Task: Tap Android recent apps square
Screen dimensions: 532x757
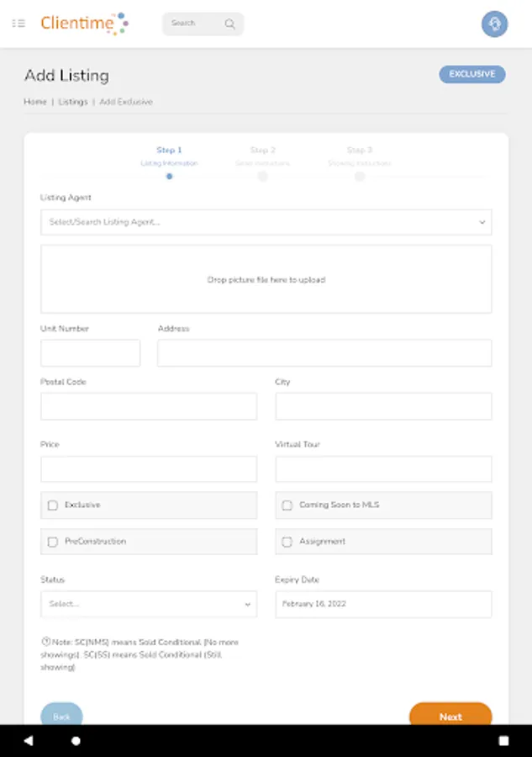Action: (503, 741)
